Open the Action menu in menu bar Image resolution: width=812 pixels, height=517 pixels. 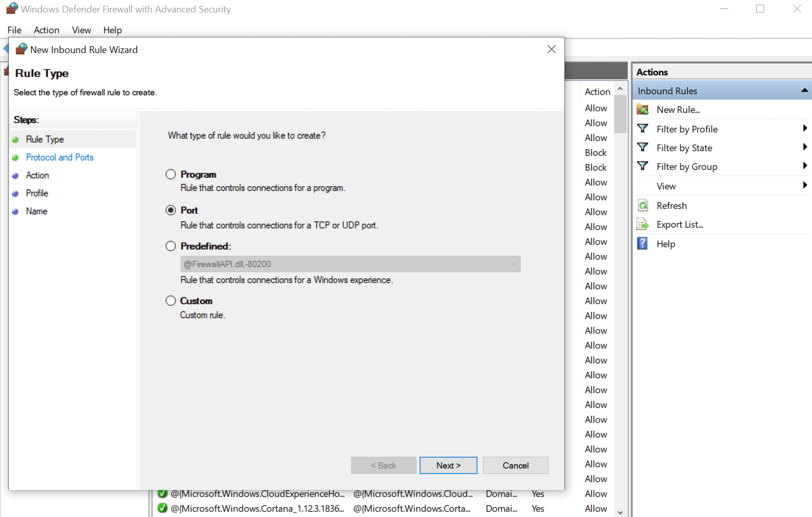coord(46,30)
